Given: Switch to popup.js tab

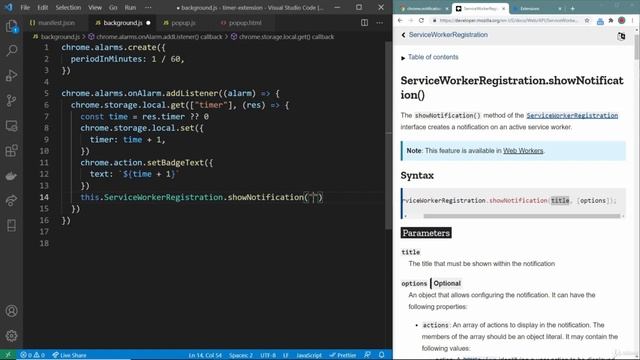Looking at the screenshot, I should [183, 23].
